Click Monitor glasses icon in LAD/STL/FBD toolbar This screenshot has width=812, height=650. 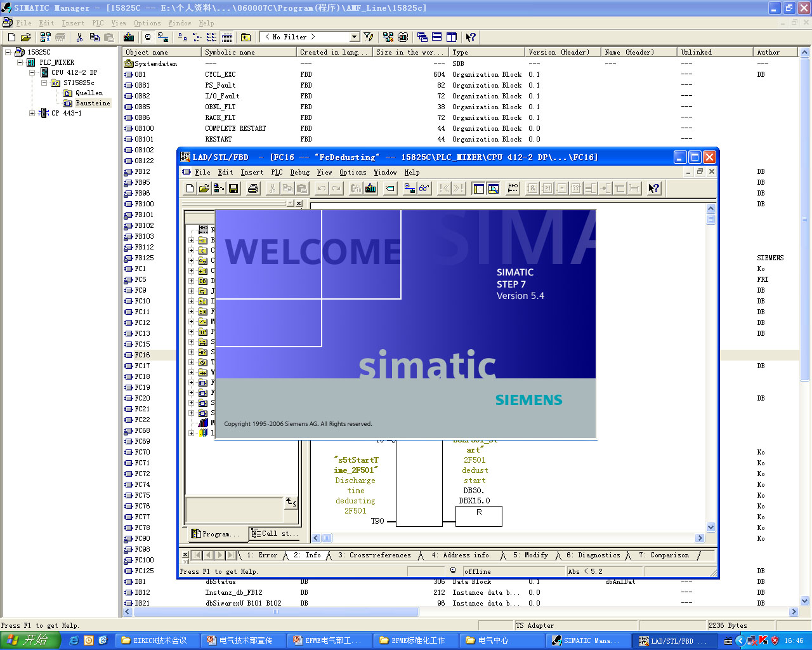point(424,189)
